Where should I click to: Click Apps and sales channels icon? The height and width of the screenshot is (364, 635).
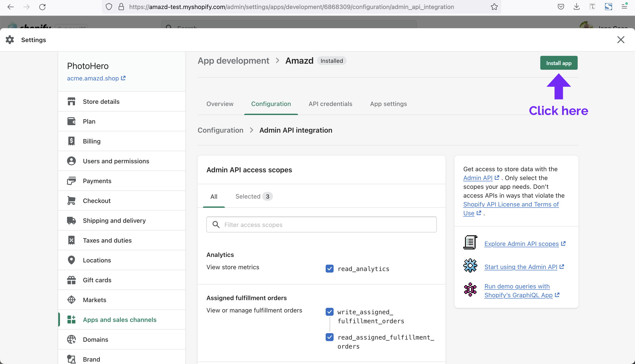tap(71, 319)
